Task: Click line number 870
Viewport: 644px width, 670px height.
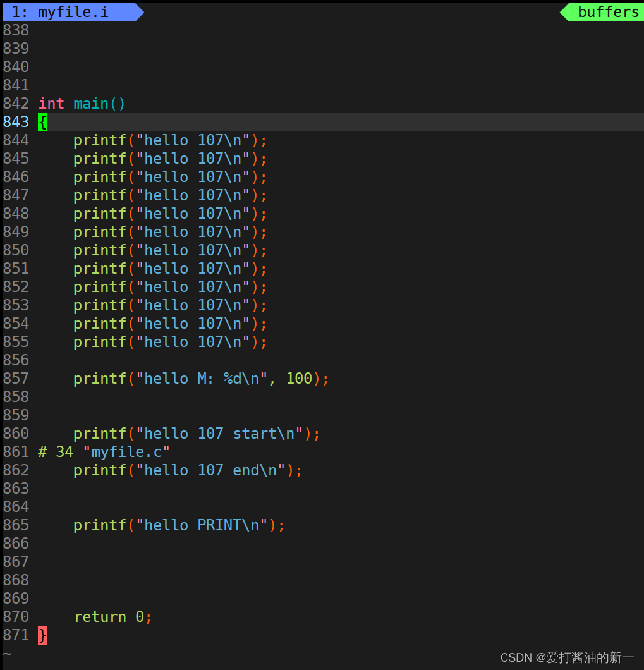Action: pos(16,616)
